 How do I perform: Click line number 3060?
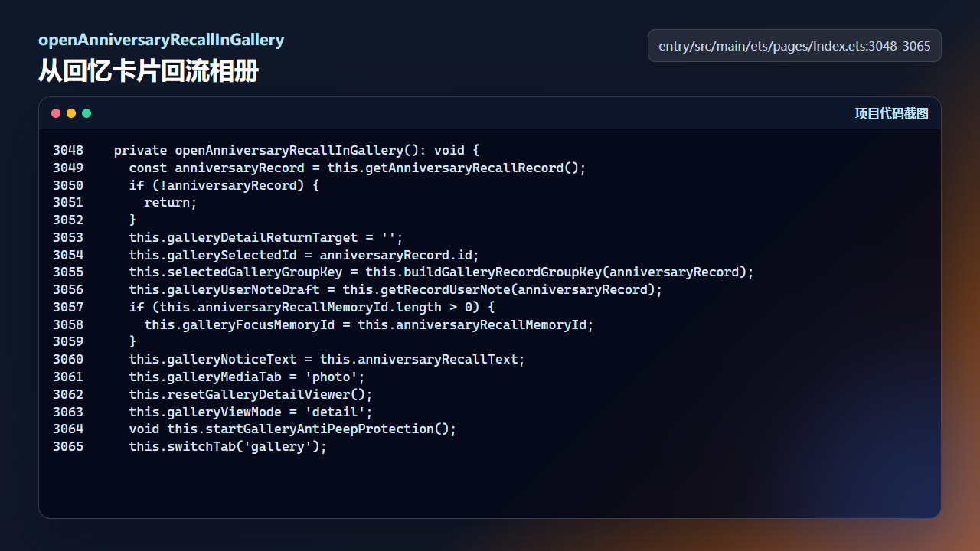point(68,360)
